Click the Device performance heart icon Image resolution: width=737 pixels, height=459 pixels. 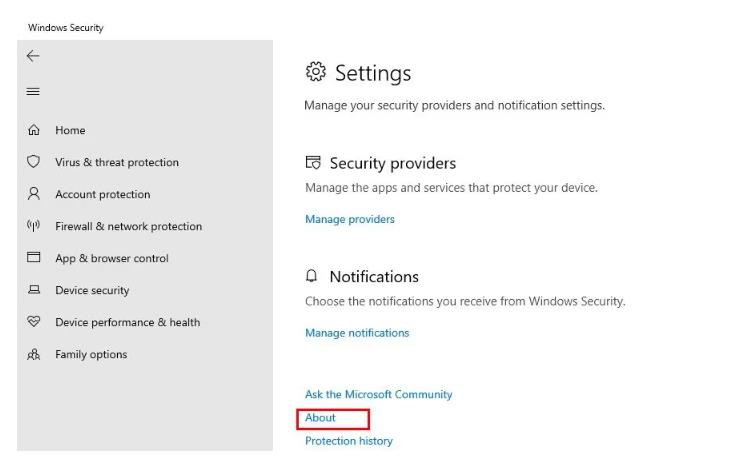click(x=33, y=322)
